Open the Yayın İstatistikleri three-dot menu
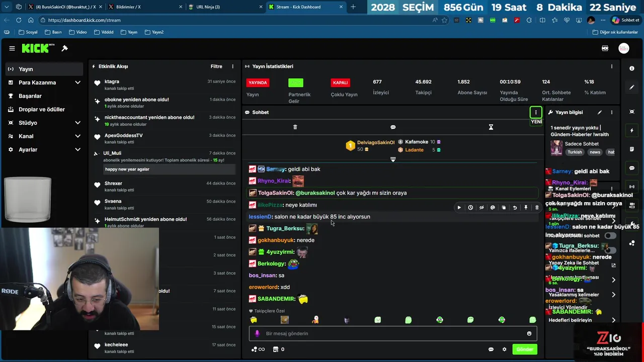 coord(612,66)
